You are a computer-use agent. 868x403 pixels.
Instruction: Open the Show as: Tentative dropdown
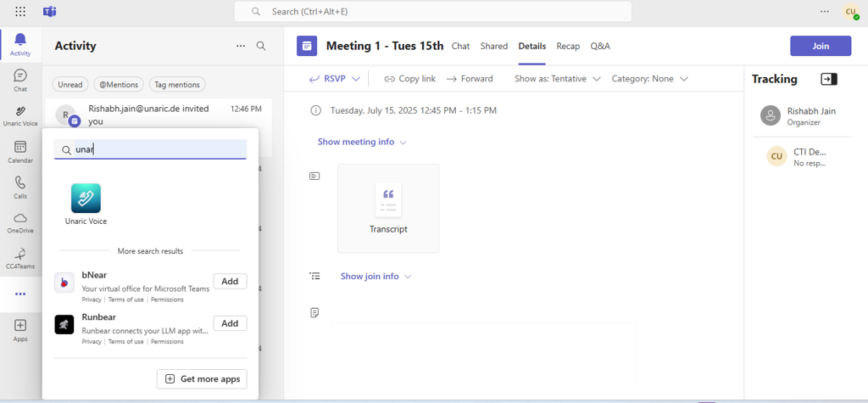pos(558,79)
